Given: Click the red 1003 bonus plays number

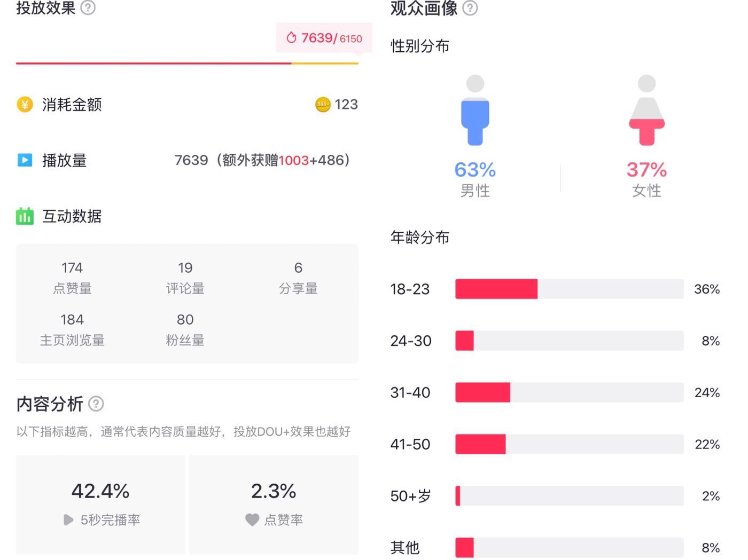Looking at the screenshot, I should pyautogui.click(x=293, y=160).
